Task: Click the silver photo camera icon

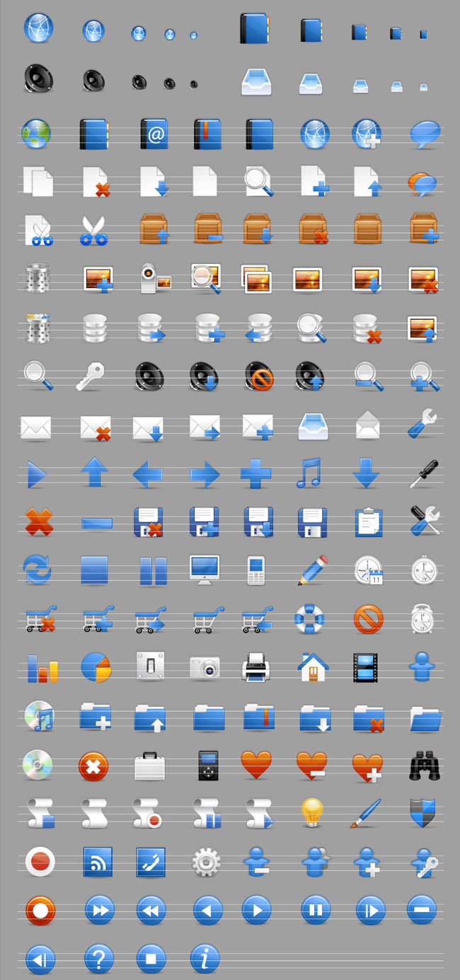Action: [205, 668]
